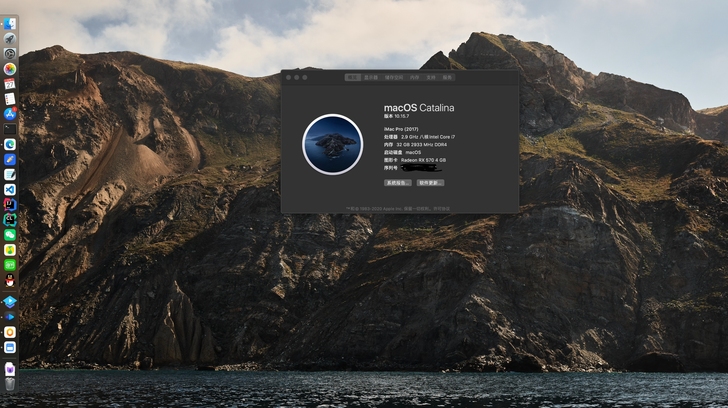Image resolution: width=728 pixels, height=408 pixels.
Task: Open Calendar icon showing 27
Action: coord(10,84)
